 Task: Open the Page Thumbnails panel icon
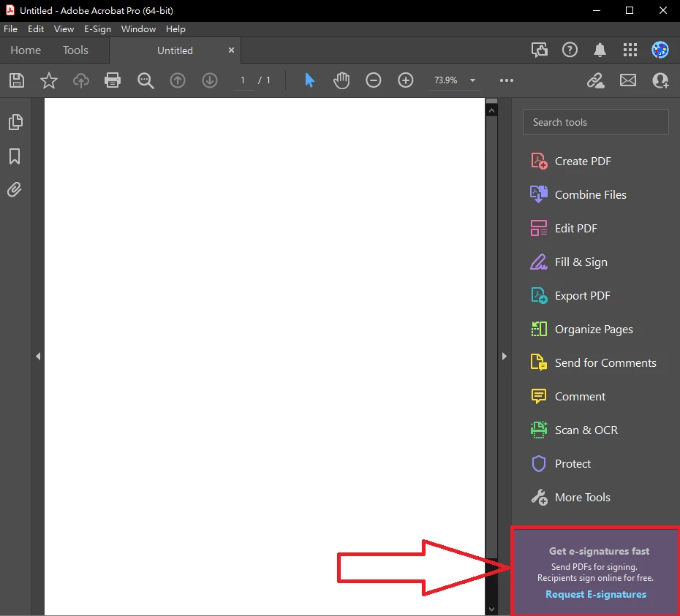pos(15,122)
